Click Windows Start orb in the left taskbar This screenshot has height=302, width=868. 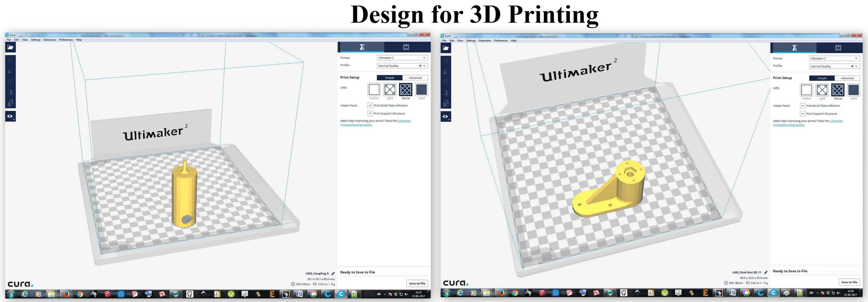coord(11,294)
